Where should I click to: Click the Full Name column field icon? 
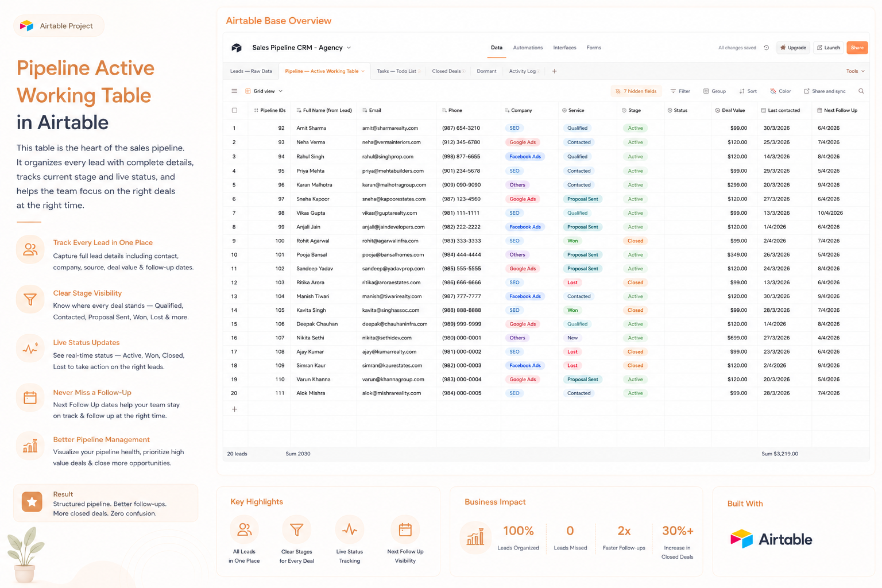coord(299,110)
